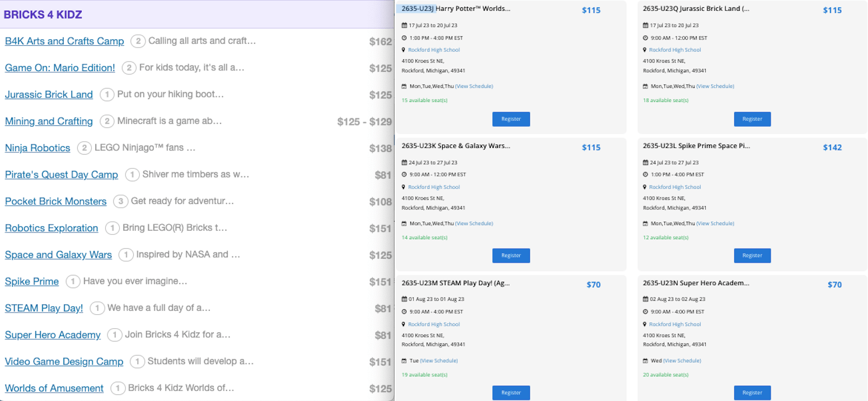Open the Worlds of Amusement listing
This screenshot has width=868, height=401.
click(x=54, y=388)
